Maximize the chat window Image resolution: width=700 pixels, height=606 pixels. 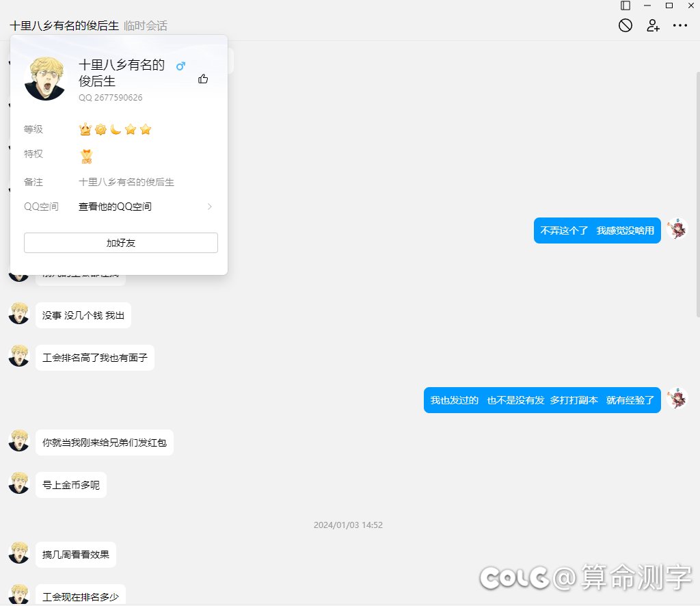tap(669, 5)
